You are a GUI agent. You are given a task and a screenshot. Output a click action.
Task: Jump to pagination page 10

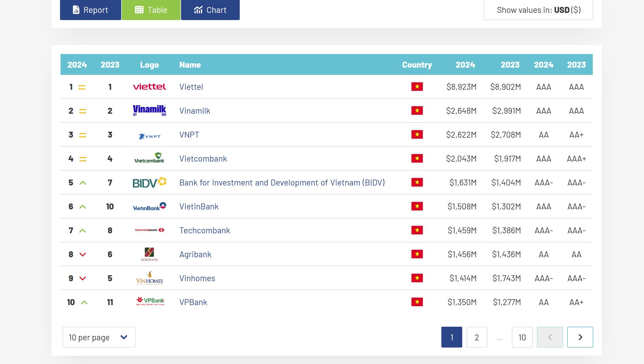pos(522,337)
